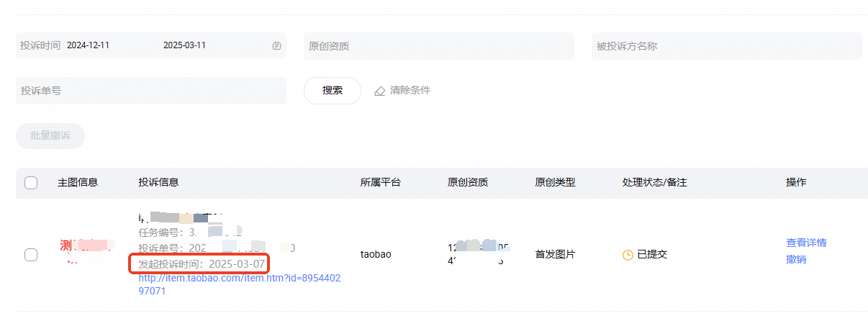This screenshot has height=316, width=868.
Task: Open the 原创资质 filter field
Action: (439, 46)
